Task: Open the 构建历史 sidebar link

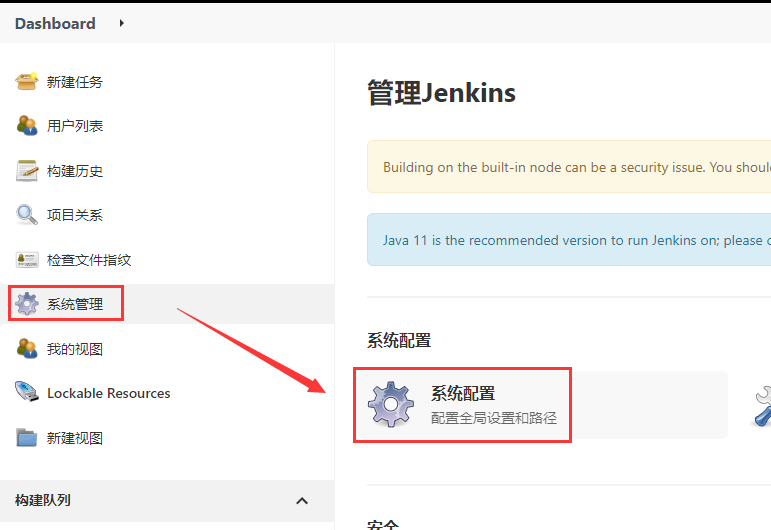Action: pyautogui.click(x=75, y=171)
